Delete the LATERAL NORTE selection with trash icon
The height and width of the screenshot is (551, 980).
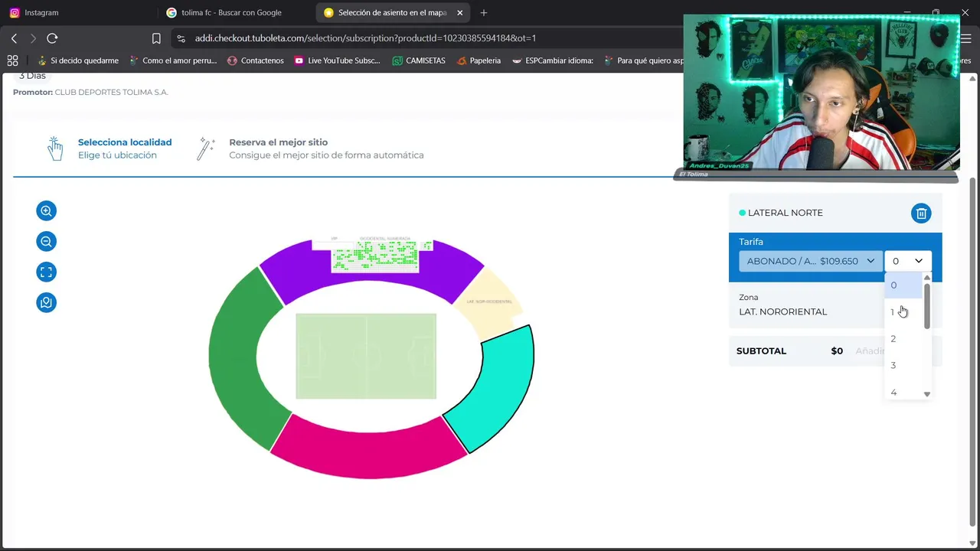tap(921, 213)
